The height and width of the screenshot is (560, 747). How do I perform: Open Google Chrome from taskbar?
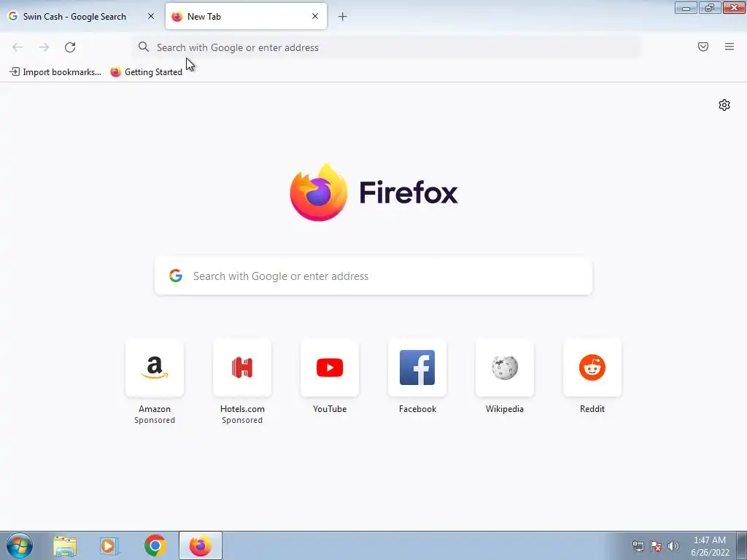pyautogui.click(x=155, y=545)
